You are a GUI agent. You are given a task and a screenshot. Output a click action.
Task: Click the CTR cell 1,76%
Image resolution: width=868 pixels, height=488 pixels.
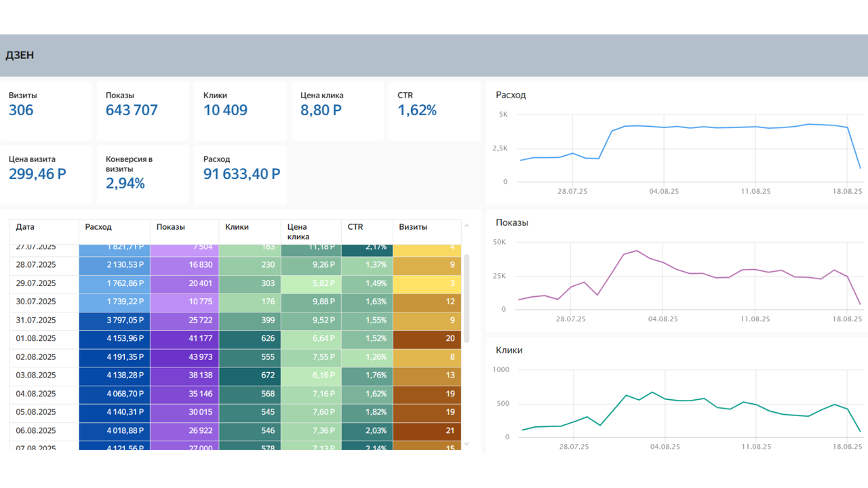(368, 375)
